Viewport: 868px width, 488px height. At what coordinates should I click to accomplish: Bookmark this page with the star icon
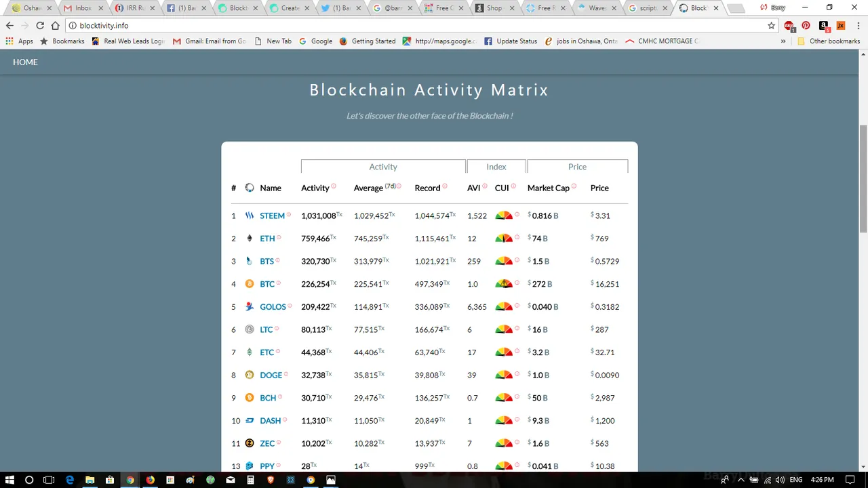(x=771, y=25)
